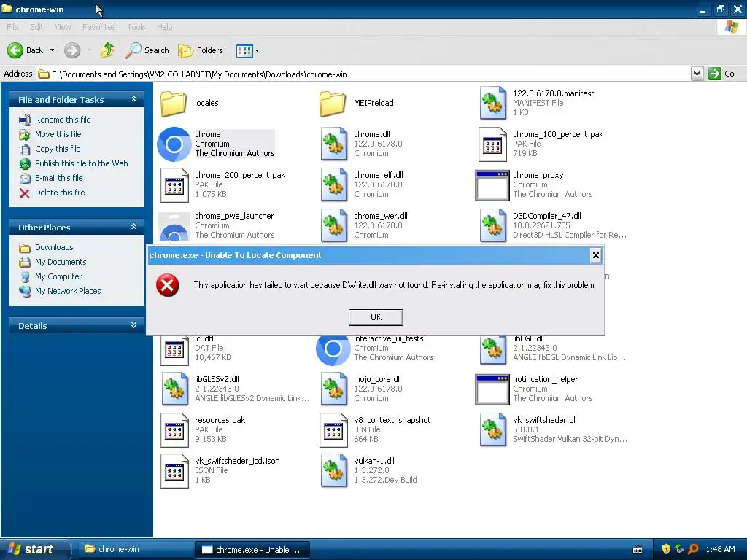Toggle the Folders pane button

(200, 50)
